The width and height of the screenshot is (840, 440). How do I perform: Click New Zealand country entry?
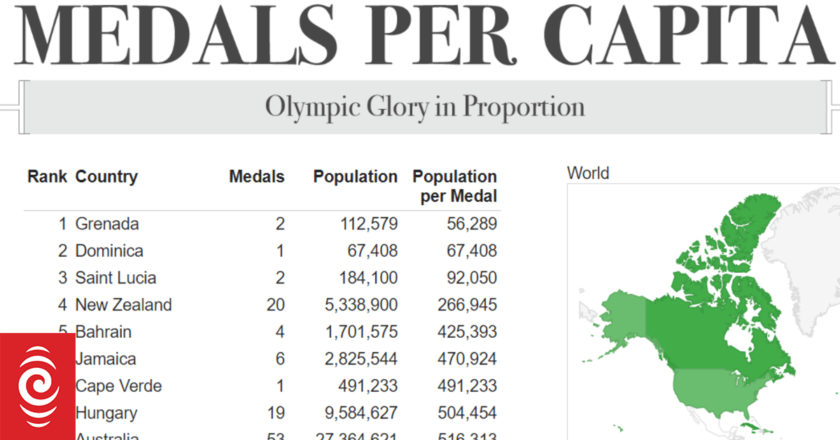(123, 305)
